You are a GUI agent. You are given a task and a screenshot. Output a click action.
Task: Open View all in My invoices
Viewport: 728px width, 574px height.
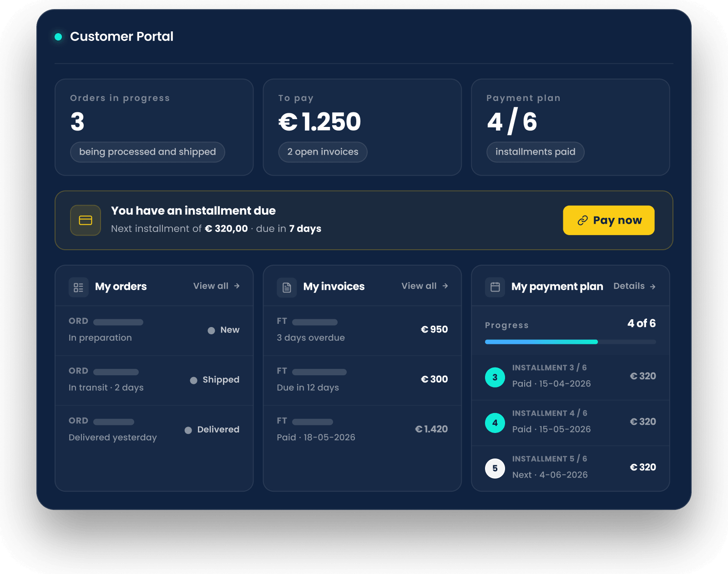[425, 286]
